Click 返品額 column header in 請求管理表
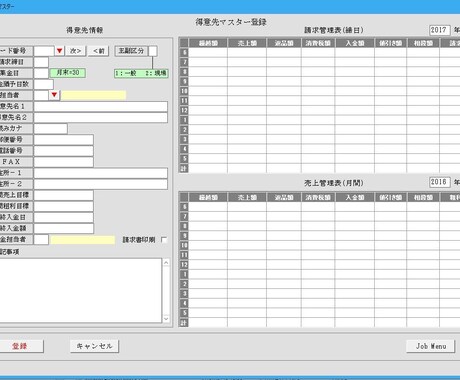 coord(284,43)
